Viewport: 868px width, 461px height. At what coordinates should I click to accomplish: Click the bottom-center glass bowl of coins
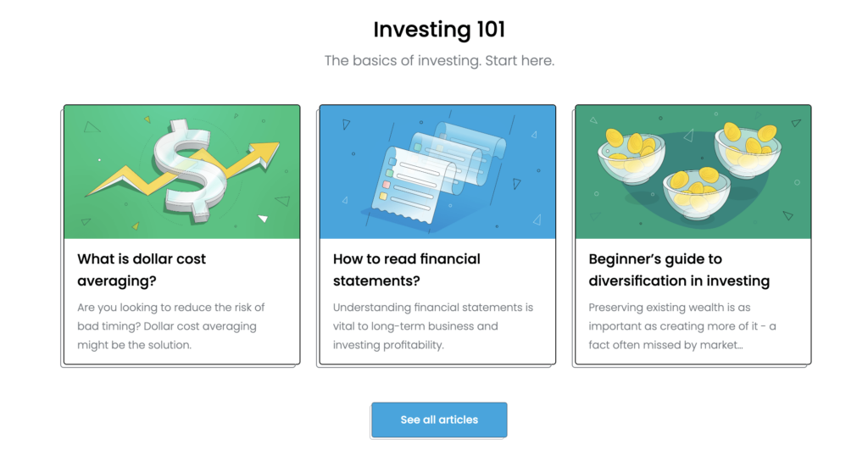pos(697,194)
